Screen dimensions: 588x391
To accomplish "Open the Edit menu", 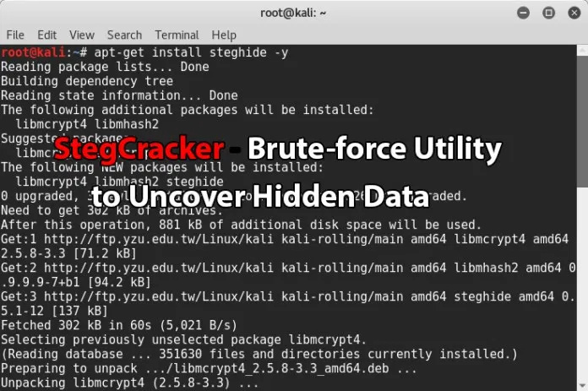I will [46, 35].
